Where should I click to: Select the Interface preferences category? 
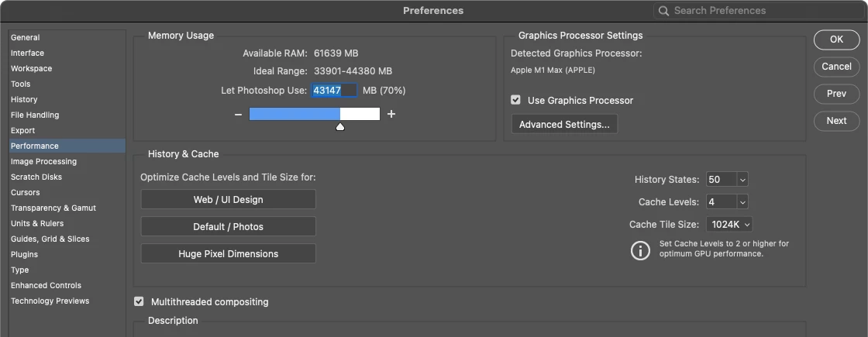[28, 53]
